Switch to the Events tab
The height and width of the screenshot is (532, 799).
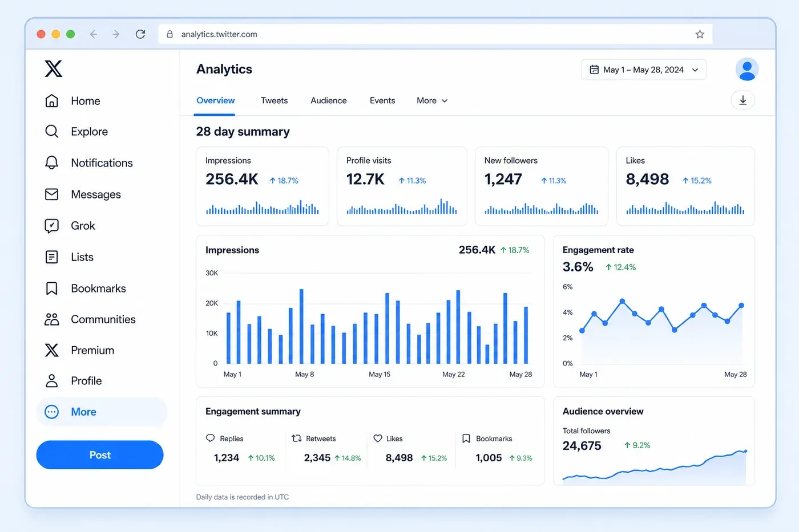(382, 100)
